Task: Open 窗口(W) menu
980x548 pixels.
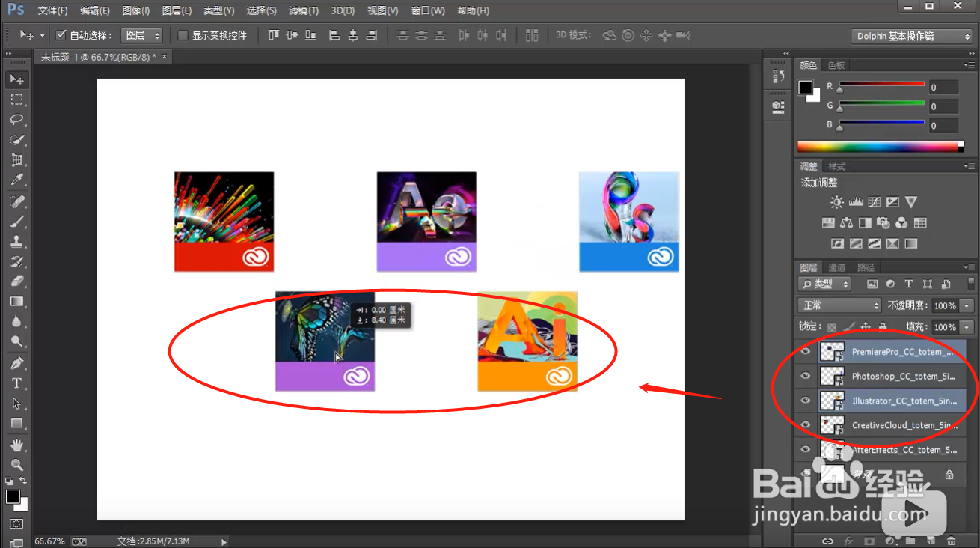Action: coord(427,11)
